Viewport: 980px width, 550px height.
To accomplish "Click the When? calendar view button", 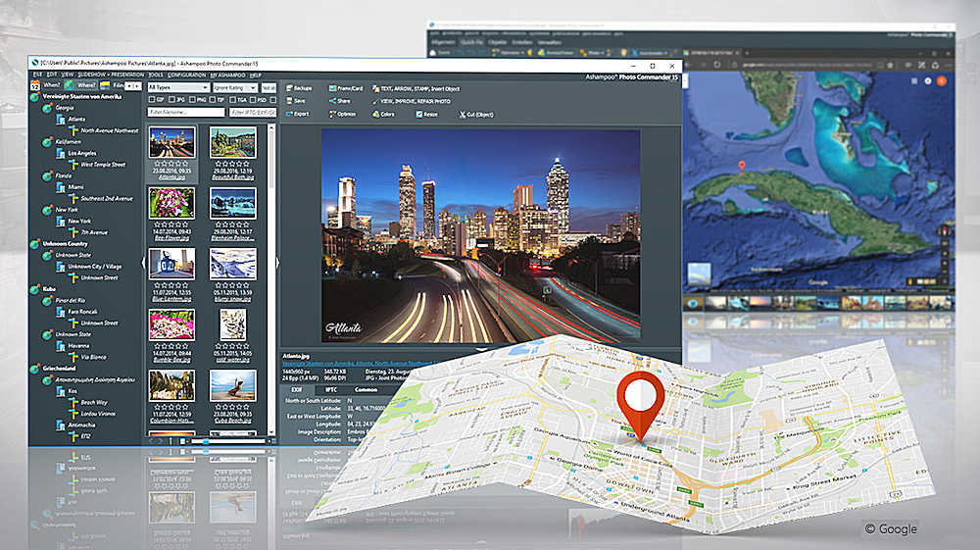I will pyautogui.click(x=52, y=86).
